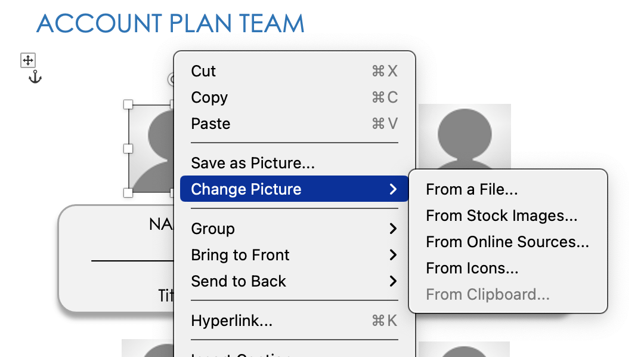Expand the Bring to Front submenu
Viewport: 644px width, 357px height.
click(393, 255)
